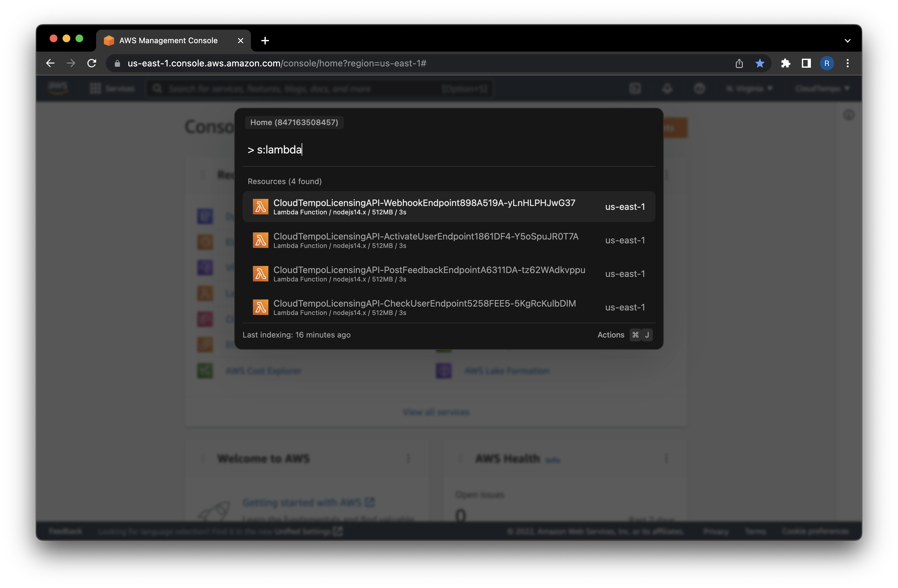Click the Last indexing: 16 minutes ago status

296,335
